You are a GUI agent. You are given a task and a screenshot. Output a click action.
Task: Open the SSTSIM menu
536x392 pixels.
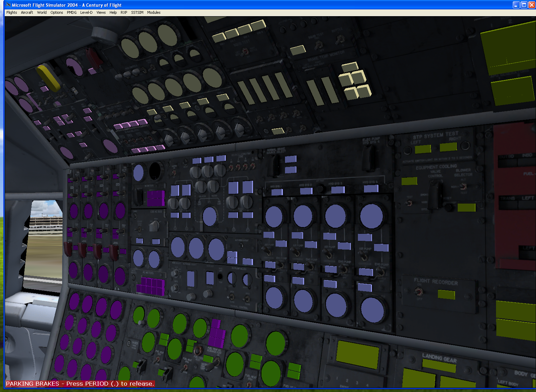(137, 12)
